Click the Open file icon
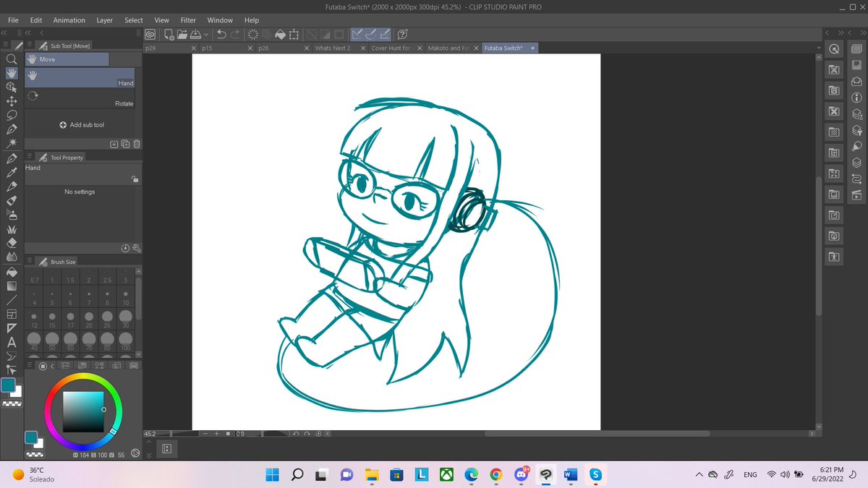The height and width of the screenshot is (488, 868). [182, 34]
